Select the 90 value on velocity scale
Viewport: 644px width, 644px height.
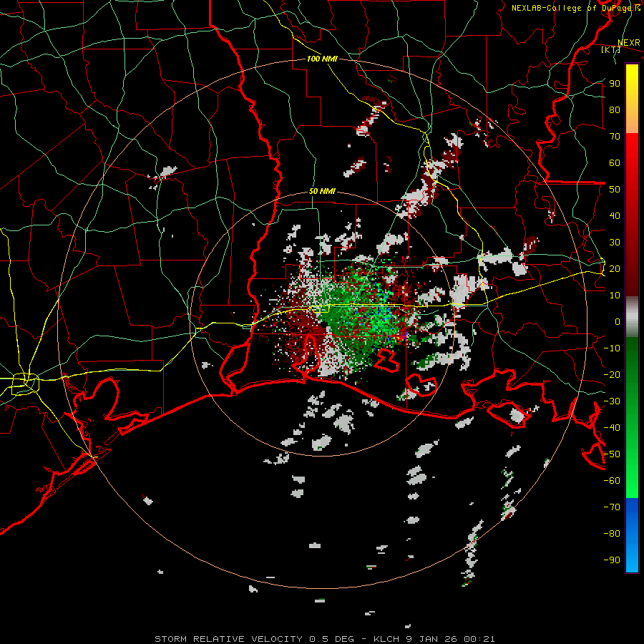pyautogui.click(x=615, y=84)
